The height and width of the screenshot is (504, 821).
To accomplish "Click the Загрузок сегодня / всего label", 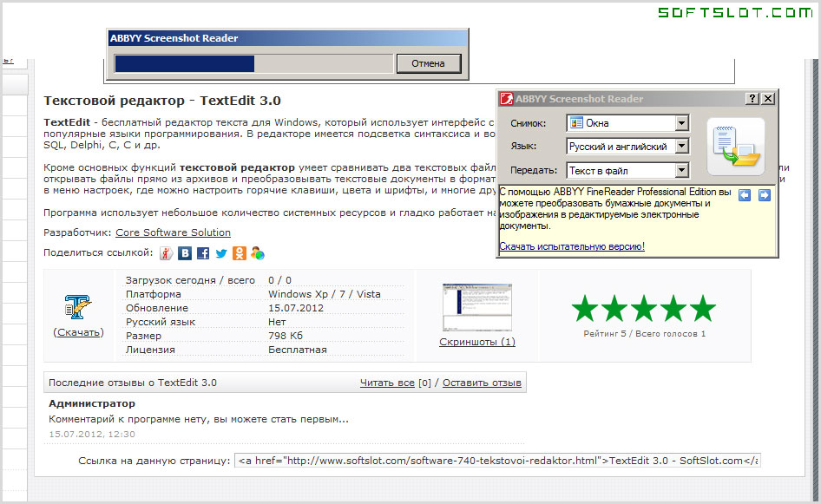I will (x=190, y=280).
